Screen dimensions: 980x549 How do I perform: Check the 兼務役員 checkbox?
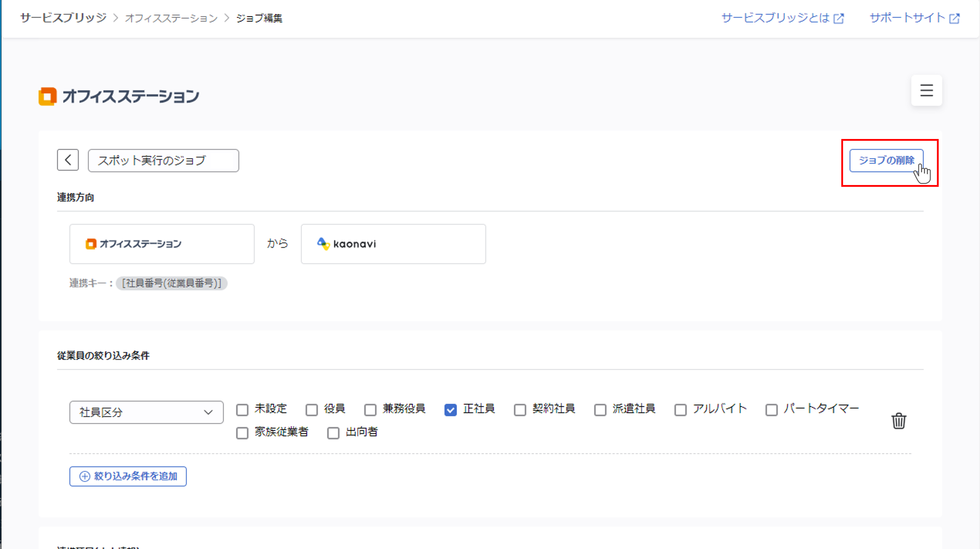(x=370, y=410)
